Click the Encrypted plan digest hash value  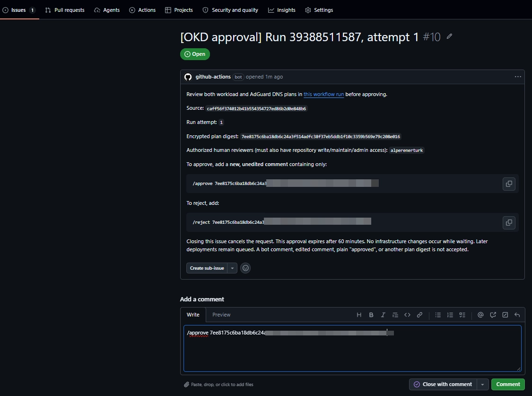321,136
